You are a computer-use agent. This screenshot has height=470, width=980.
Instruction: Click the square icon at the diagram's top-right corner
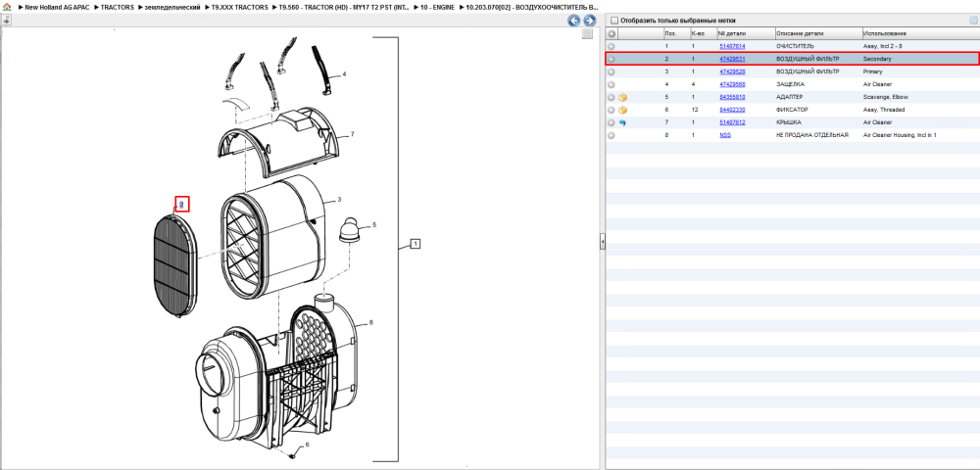point(587,34)
